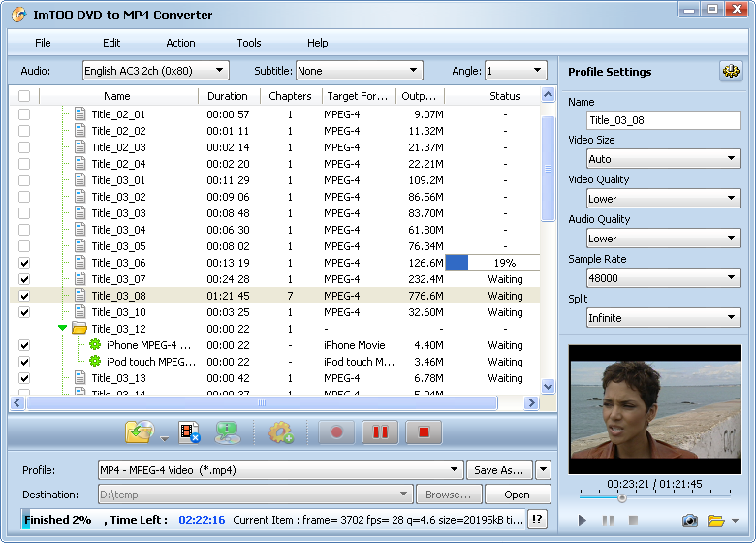Click the Open DVD folder-disc icon
756x543 pixels.
coord(140,431)
